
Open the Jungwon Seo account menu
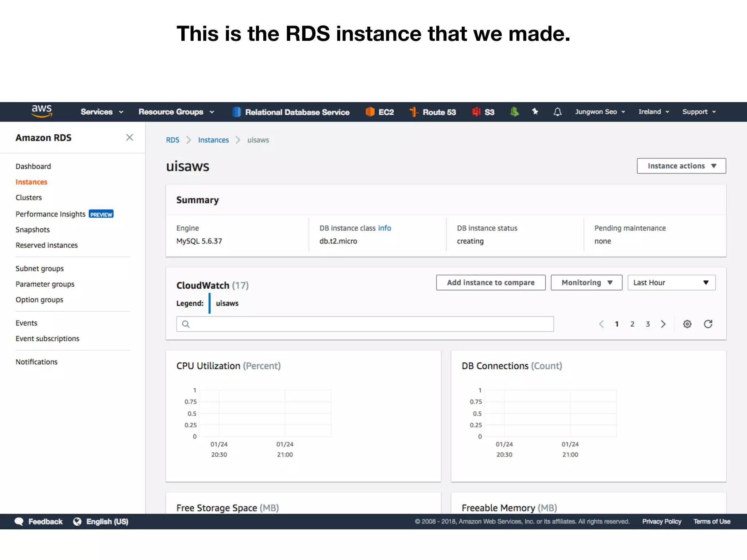[600, 112]
